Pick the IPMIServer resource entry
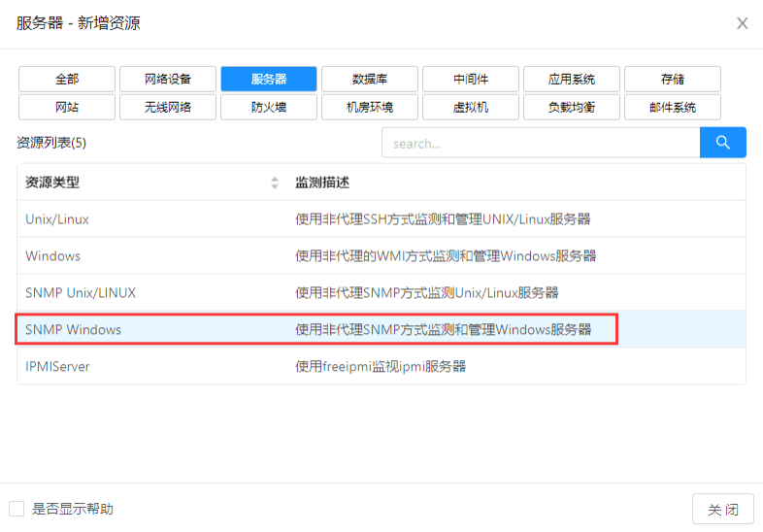This screenshot has width=763, height=532. click(57, 367)
